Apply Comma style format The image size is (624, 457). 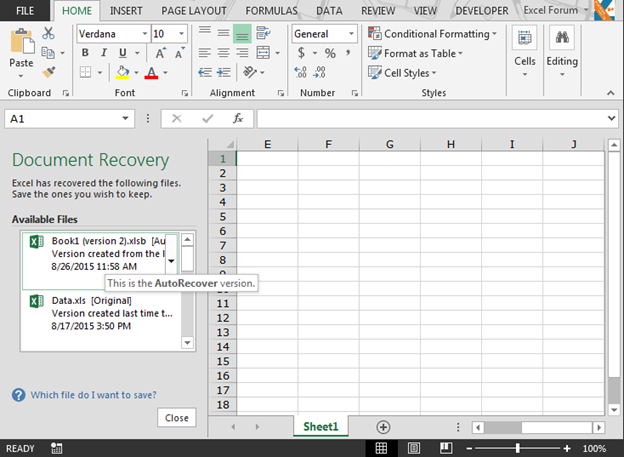[348, 53]
